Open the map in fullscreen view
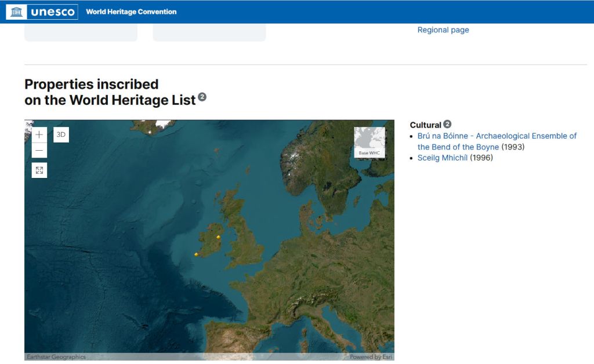The image size is (594, 364). [39, 170]
